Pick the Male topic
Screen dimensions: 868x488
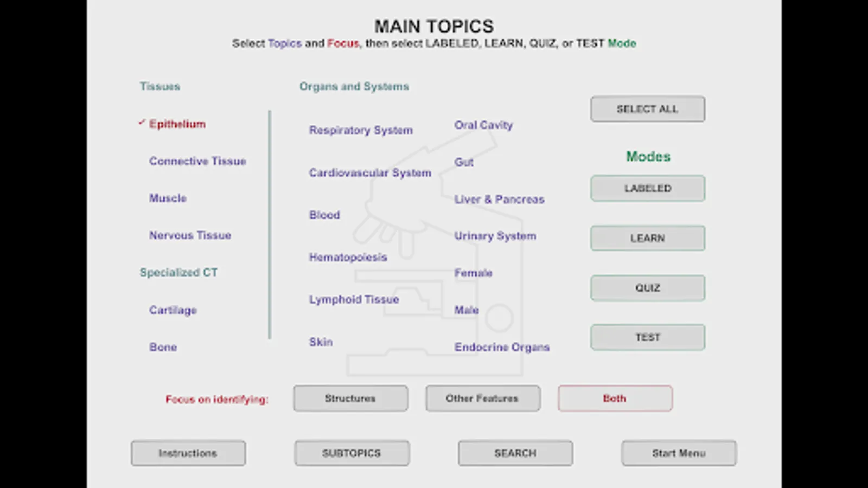[x=466, y=310]
